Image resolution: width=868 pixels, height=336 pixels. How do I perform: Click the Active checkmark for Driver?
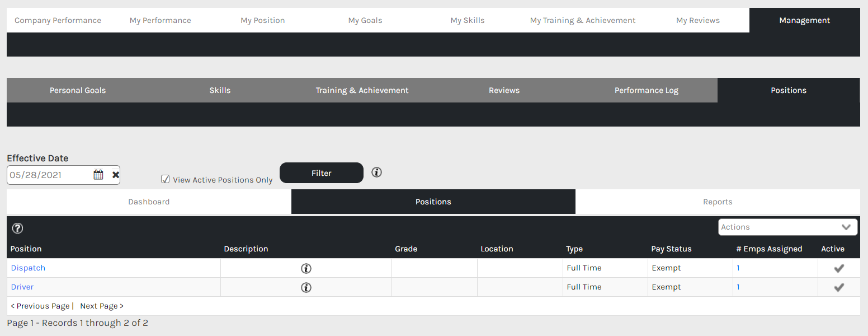838,287
